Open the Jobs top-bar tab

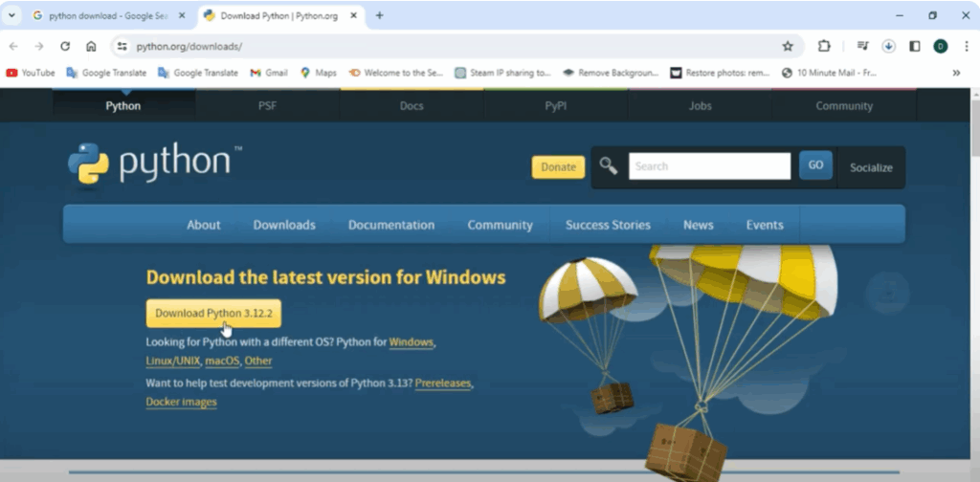700,105
